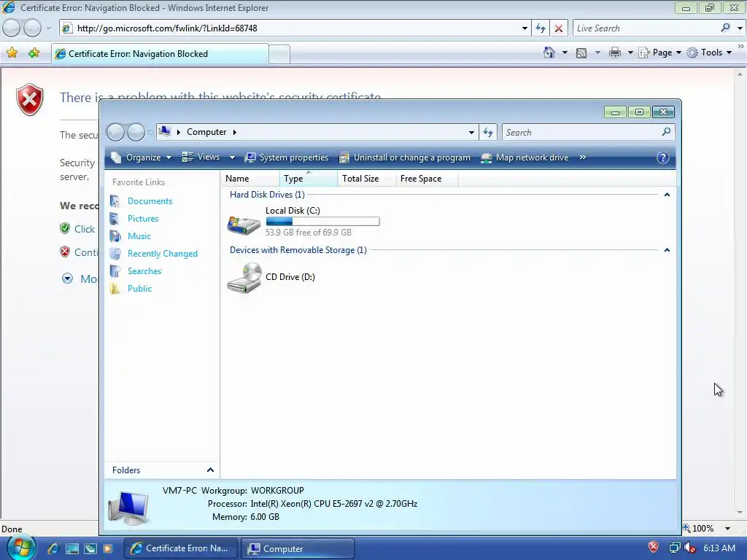Open a new tab in Internet Explorer
The width and height of the screenshot is (747, 560).
(279, 54)
